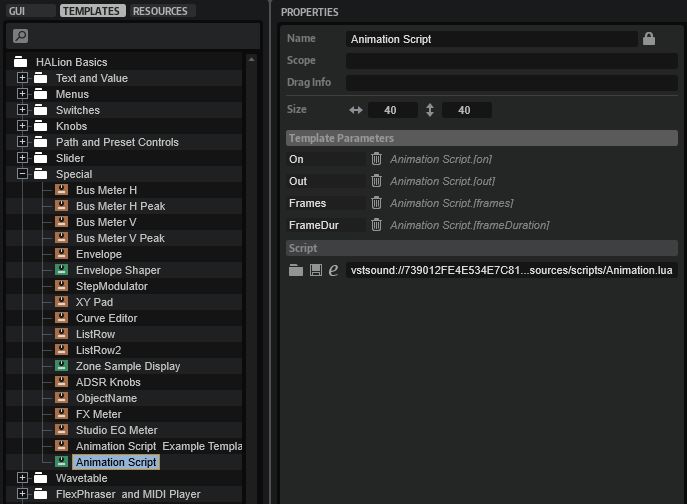Click the StepModulator template icon

(61, 286)
